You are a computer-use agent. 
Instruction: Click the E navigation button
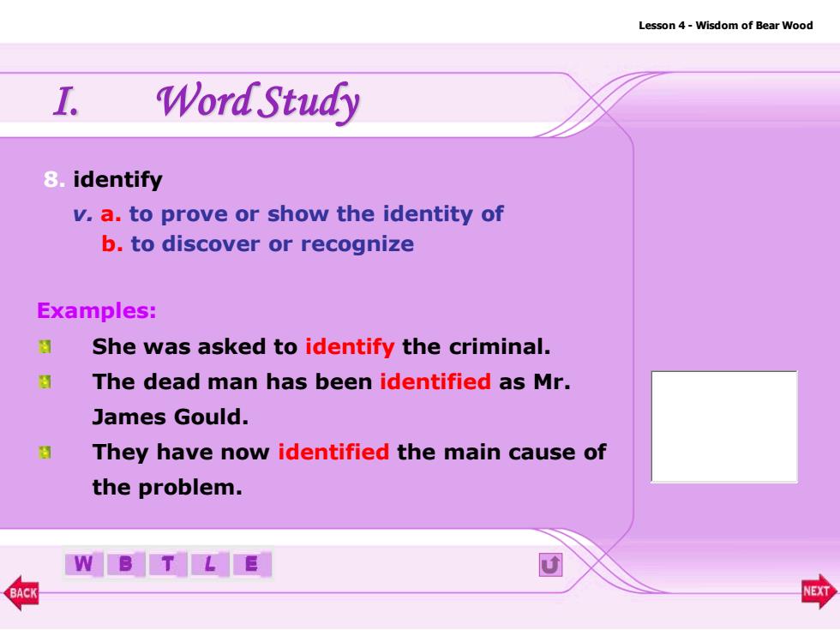[x=251, y=564]
